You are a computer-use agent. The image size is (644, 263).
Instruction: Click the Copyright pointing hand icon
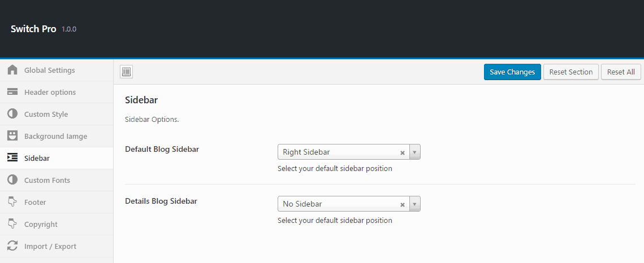click(12, 224)
